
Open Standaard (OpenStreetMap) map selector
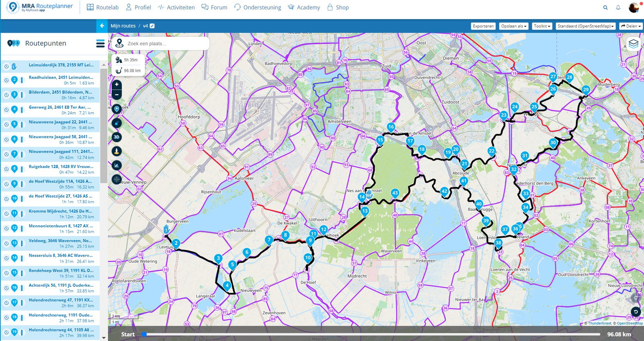point(586,26)
